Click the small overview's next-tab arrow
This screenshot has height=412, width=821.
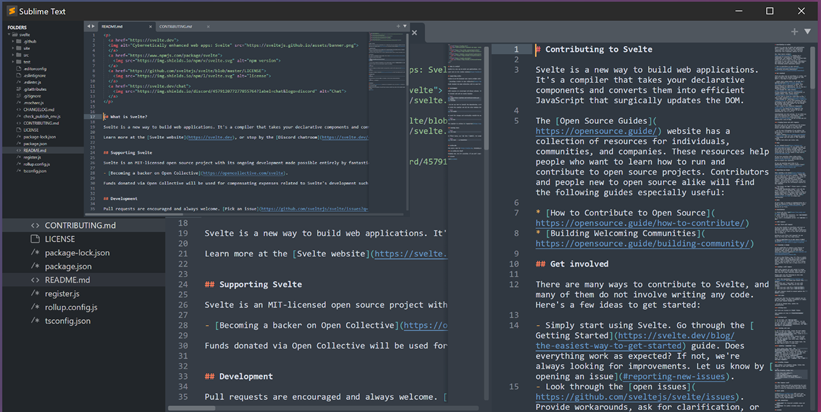coord(93,26)
